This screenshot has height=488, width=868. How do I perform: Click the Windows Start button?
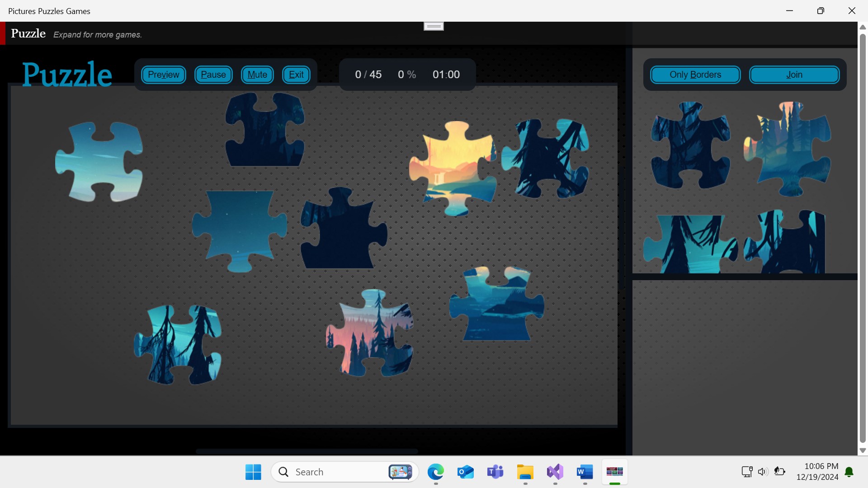tap(253, 472)
